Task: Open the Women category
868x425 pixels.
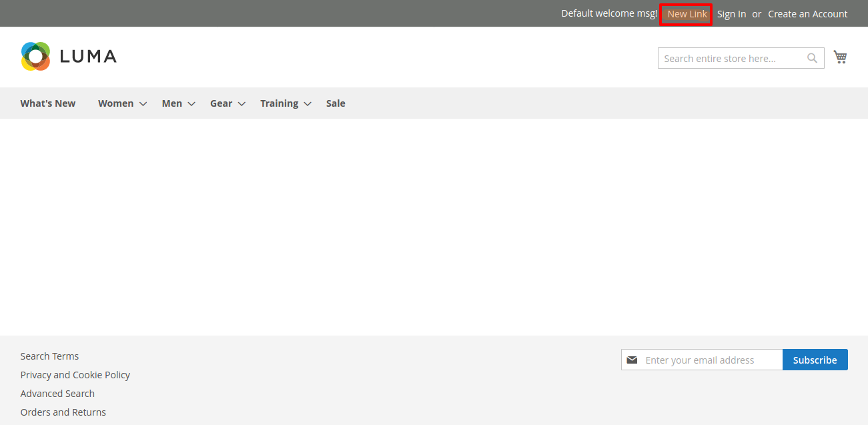Action: coord(115,103)
